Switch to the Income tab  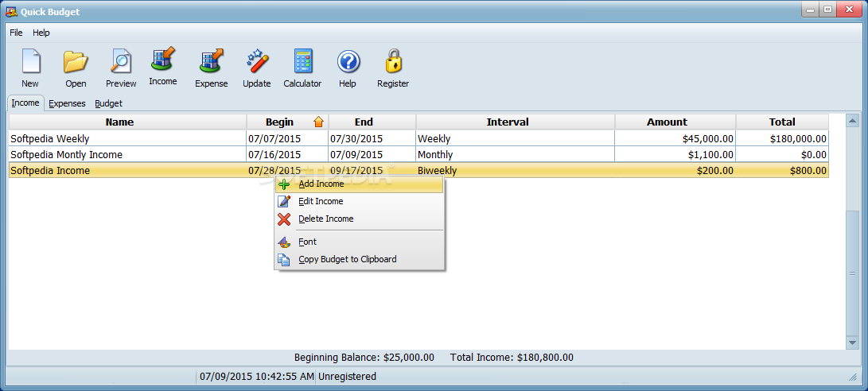25,103
